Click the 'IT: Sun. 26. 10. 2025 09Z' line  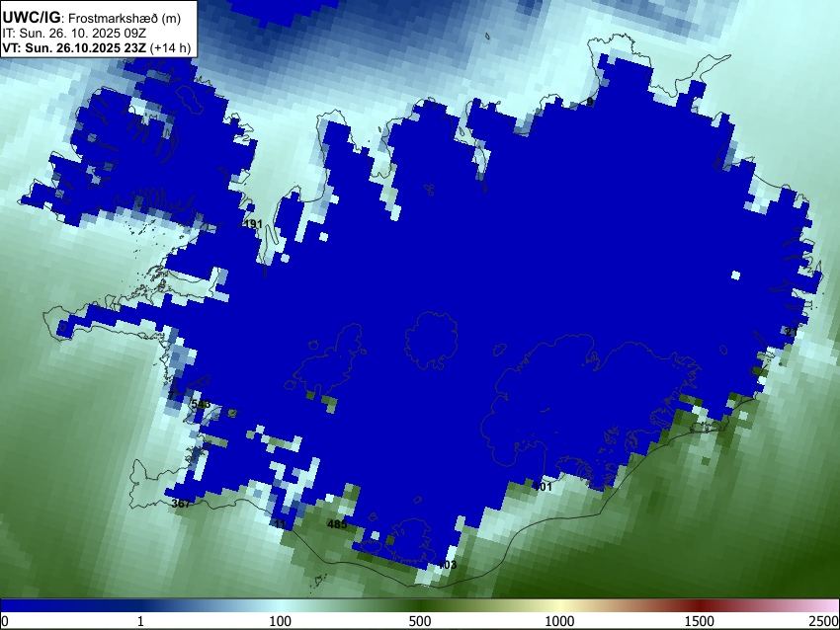coord(74,33)
